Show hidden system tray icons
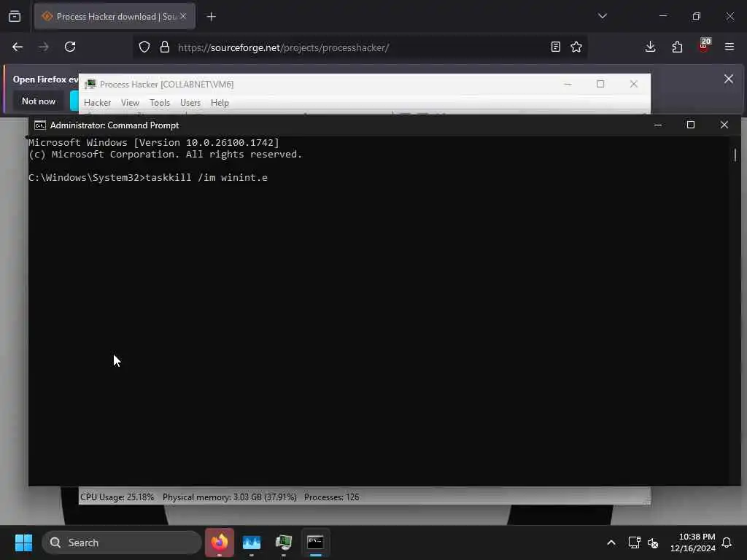The image size is (747, 560). tap(611, 542)
